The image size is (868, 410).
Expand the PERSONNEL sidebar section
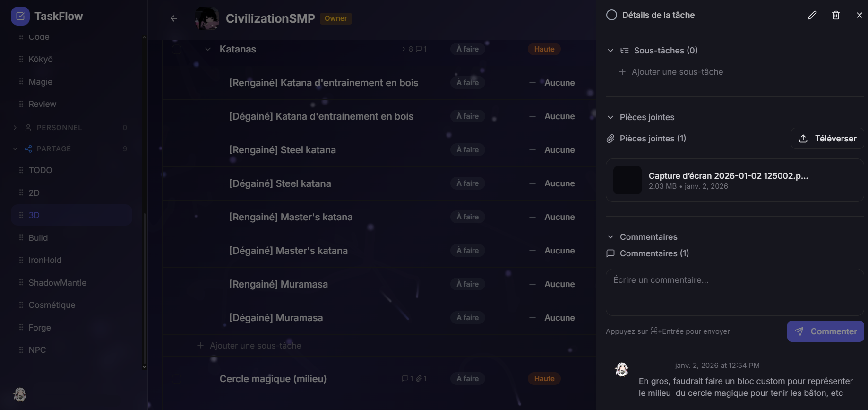click(15, 128)
